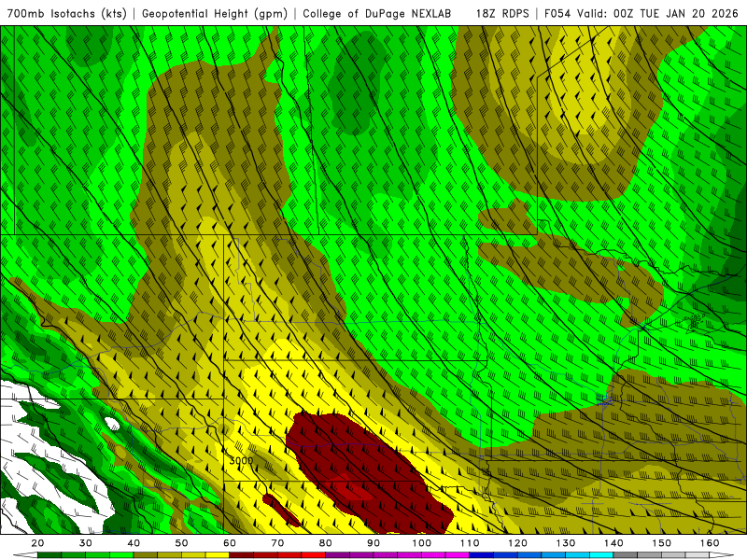
Task: Click the bright yellow 55-60 kt legend swatch
Action: click(218, 554)
